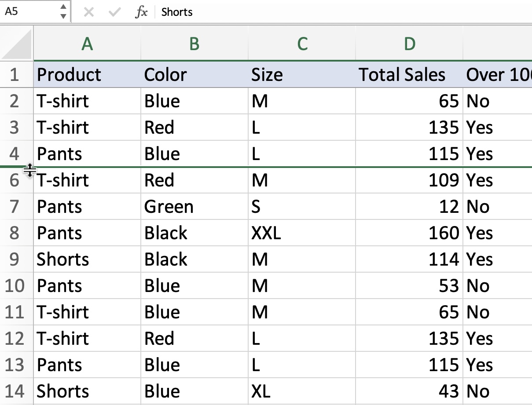Select cell with XL in row 14
532x405 pixels.
302,391
